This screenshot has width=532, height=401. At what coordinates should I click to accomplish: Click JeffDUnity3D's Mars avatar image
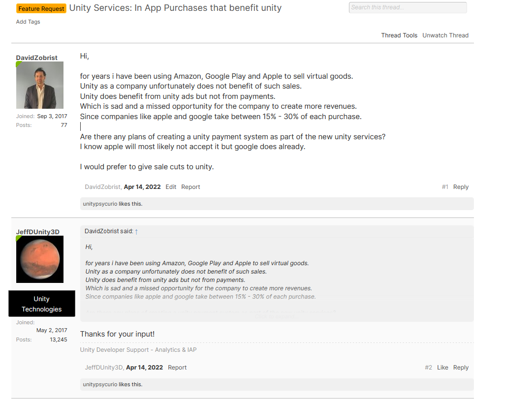point(40,259)
